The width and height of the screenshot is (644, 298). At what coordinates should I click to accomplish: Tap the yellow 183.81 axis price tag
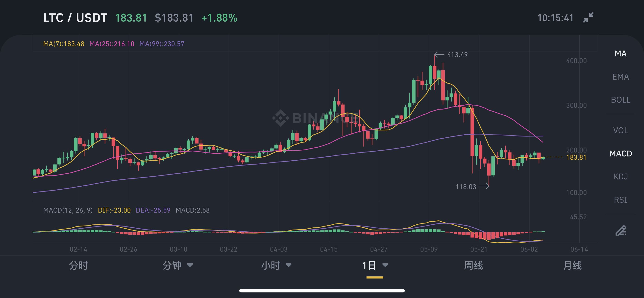click(576, 157)
